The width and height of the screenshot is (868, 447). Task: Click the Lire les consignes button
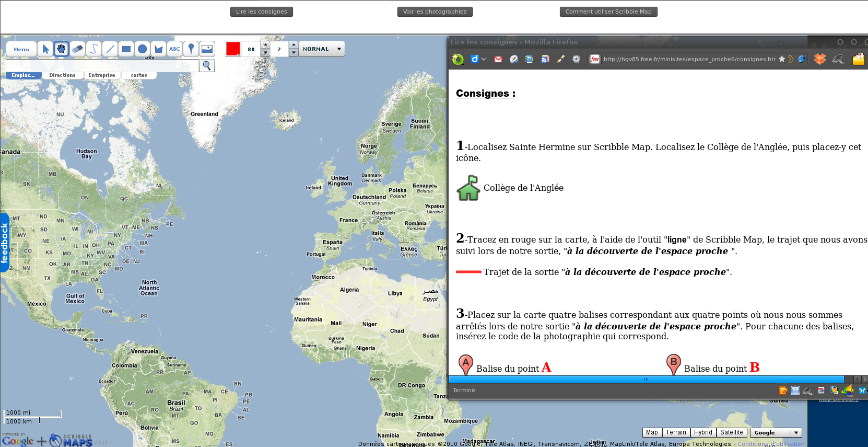pos(261,12)
